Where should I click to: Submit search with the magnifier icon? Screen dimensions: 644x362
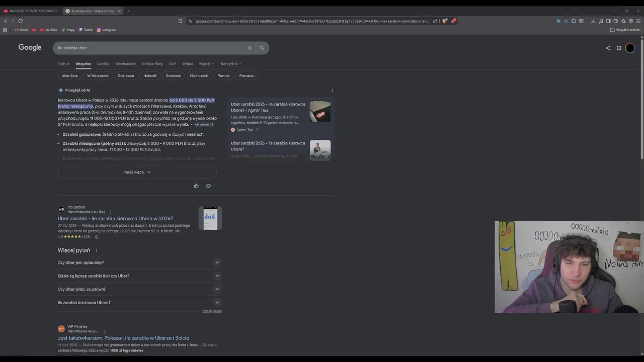(262, 48)
